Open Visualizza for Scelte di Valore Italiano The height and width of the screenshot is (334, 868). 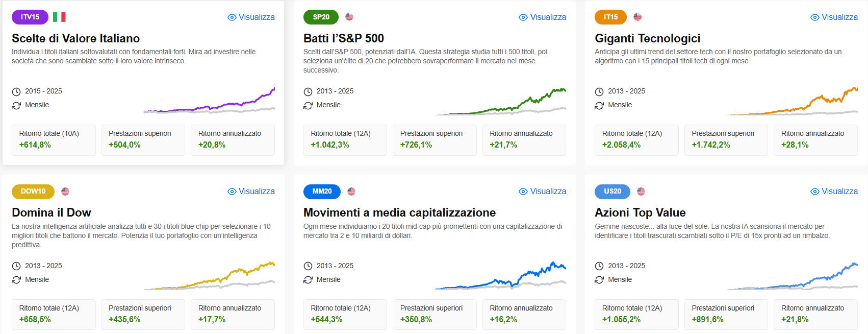click(251, 17)
